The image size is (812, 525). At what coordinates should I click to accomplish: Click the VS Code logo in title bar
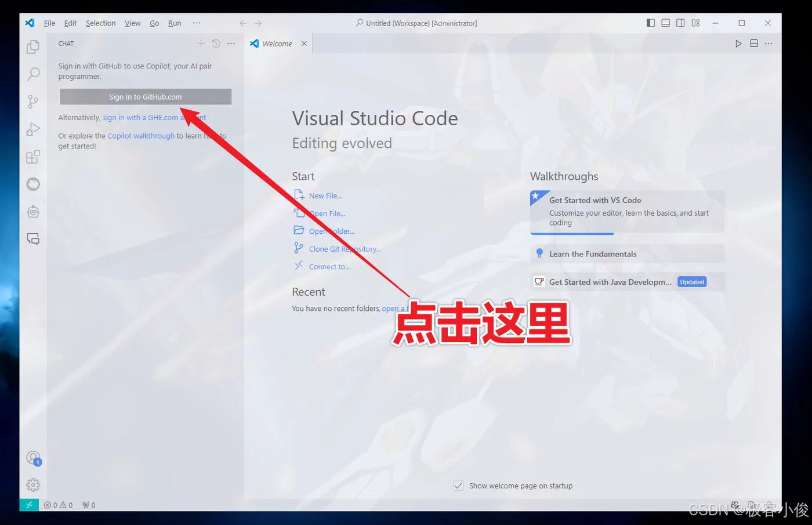click(x=30, y=23)
